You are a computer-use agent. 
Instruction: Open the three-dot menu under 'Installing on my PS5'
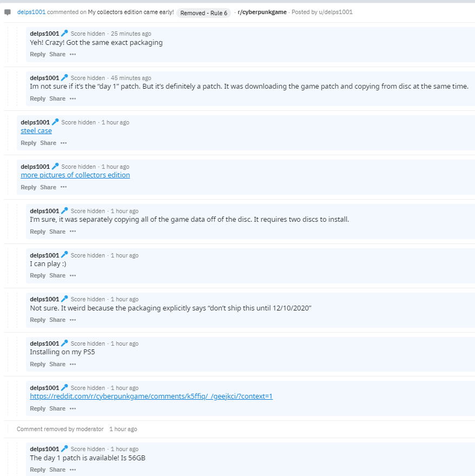coord(73,364)
